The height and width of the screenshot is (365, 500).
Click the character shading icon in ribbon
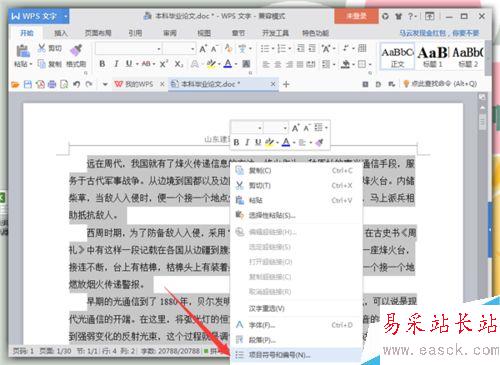pos(246,64)
